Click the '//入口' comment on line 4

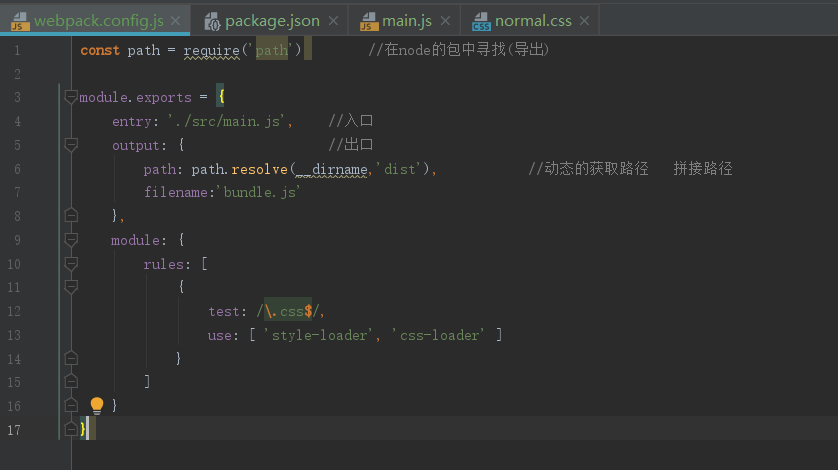click(351, 121)
